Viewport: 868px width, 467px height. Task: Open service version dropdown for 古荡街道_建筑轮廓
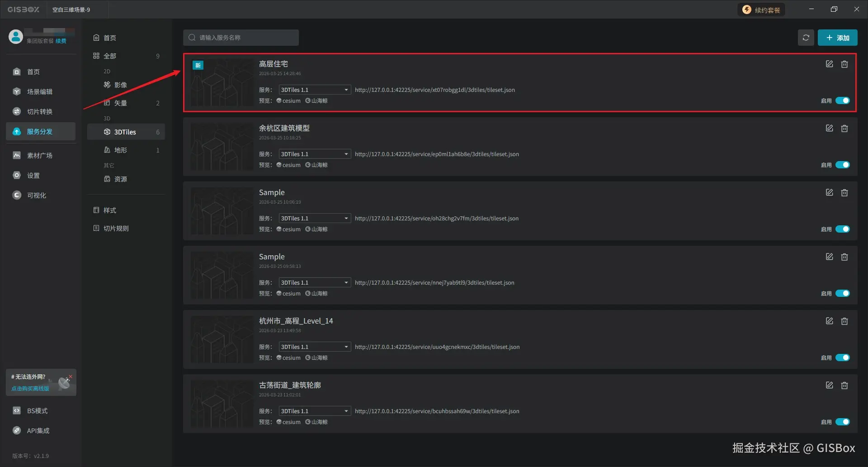[315, 410]
